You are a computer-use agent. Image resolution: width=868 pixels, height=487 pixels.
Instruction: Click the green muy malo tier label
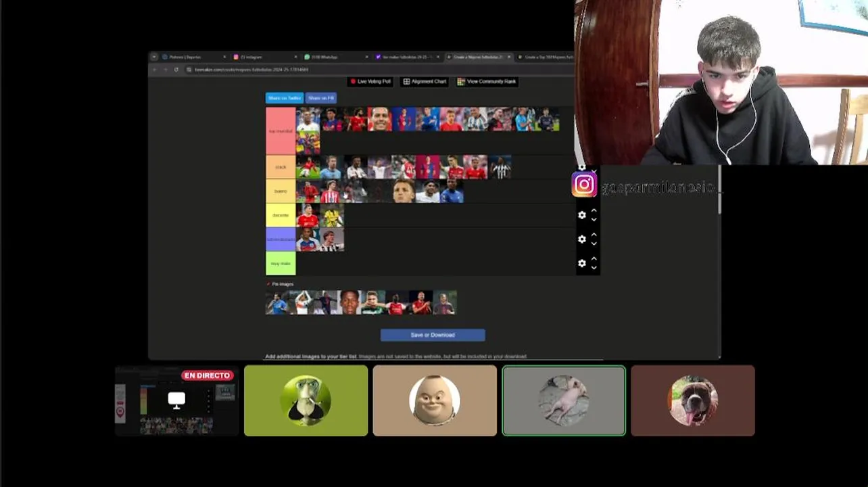281,263
